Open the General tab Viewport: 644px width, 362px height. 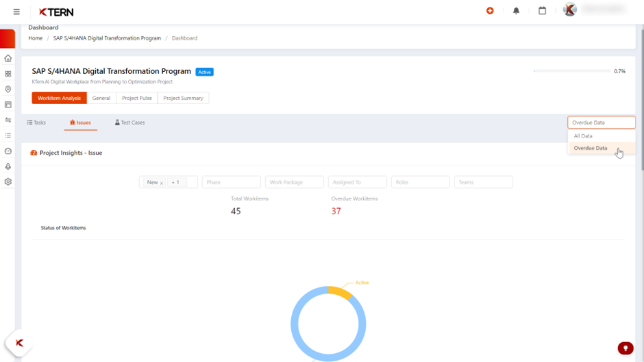[101, 98]
